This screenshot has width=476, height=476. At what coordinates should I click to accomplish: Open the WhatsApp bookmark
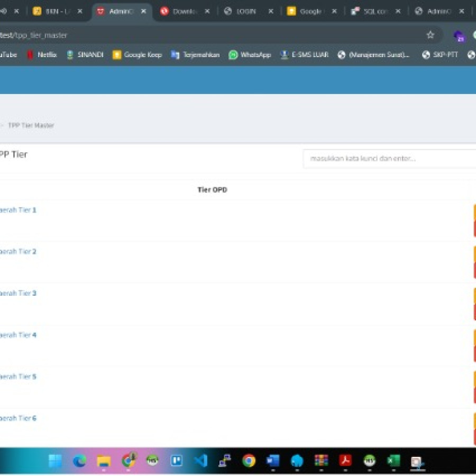click(x=250, y=54)
